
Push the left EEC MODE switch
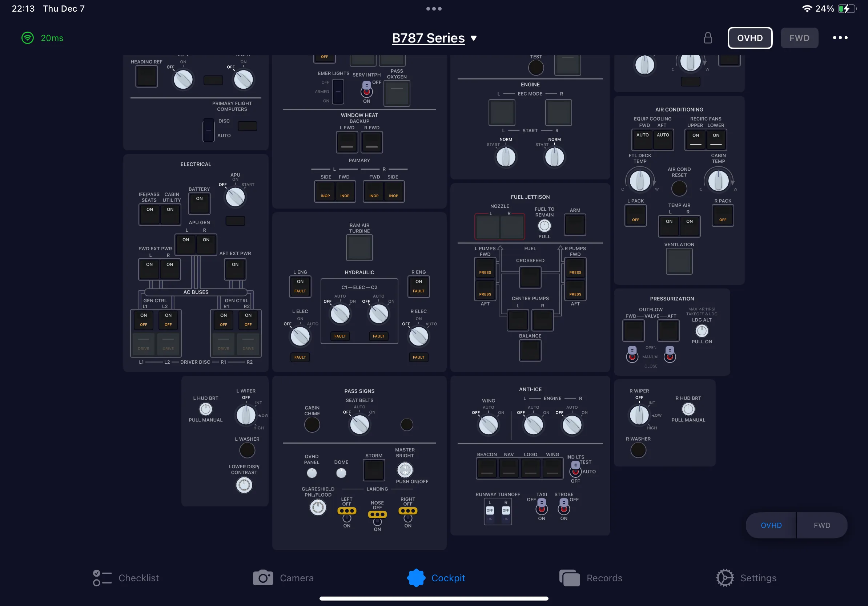click(502, 113)
